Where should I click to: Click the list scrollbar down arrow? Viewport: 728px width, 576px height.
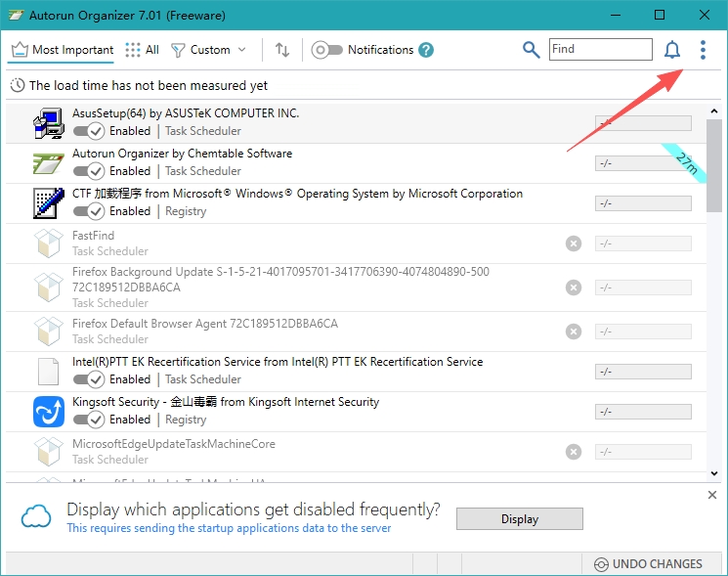[x=714, y=473]
